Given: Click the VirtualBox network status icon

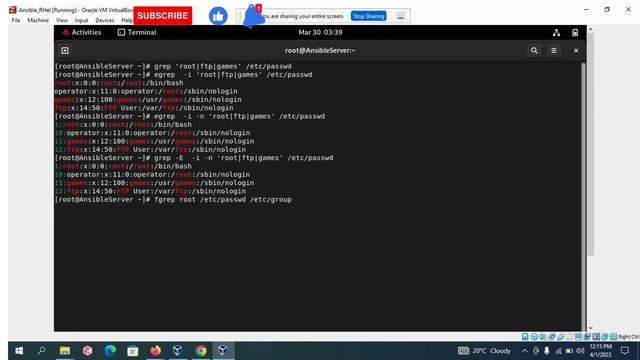Looking at the screenshot, I should [552, 337].
